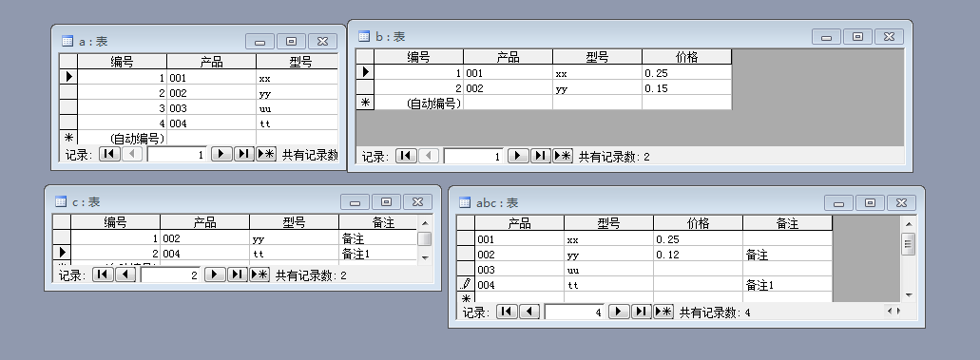Viewport: 980px width, 360px height.
Task: Select 产品 column header in table abc
Action: tap(519, 223)
